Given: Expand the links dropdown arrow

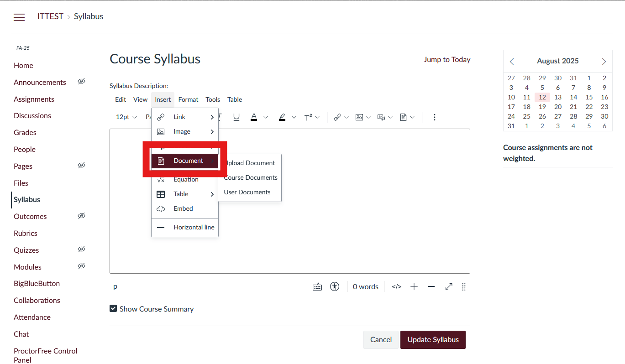Looking at the screenshot, I should (347, 117).
